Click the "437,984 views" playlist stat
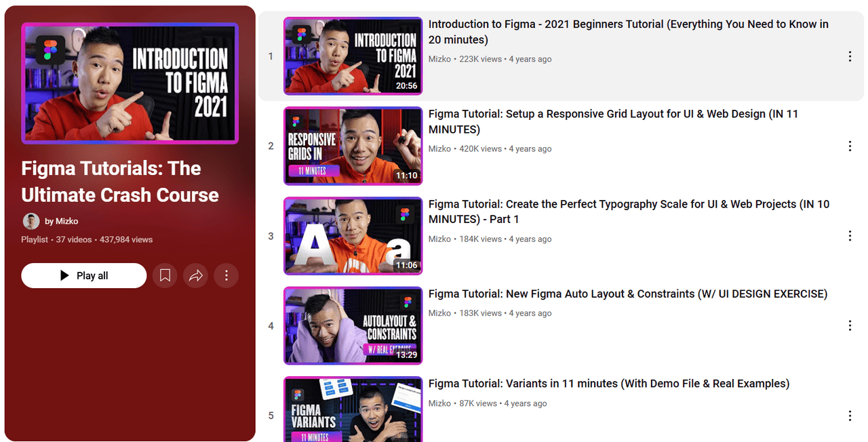Viewport: 868px width, 442px height. click(x=126, y=239)
